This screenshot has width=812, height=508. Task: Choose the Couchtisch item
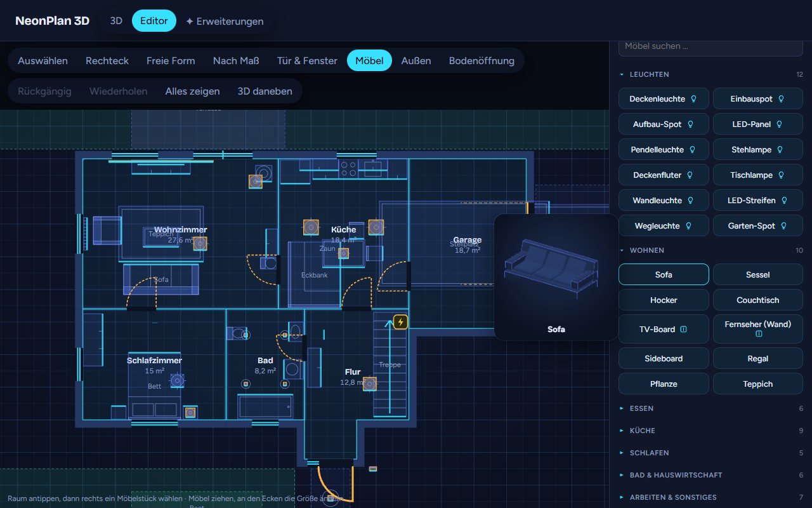[758, 300]
